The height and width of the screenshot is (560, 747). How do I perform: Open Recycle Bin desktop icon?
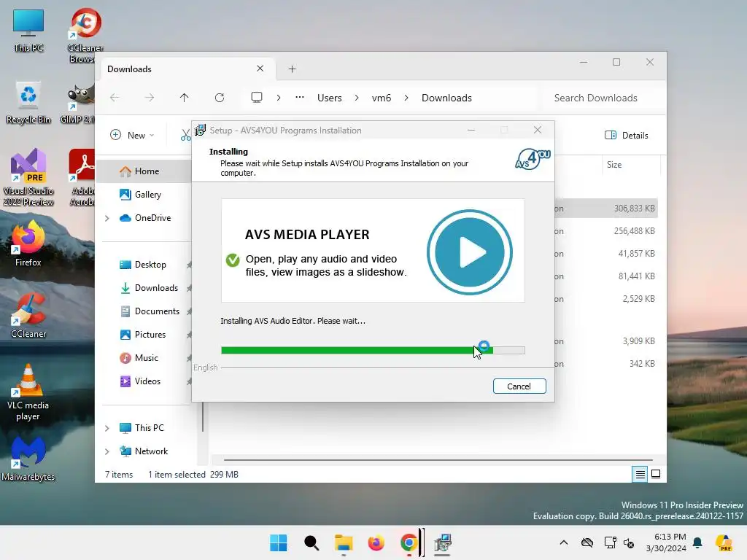[28, 102]
